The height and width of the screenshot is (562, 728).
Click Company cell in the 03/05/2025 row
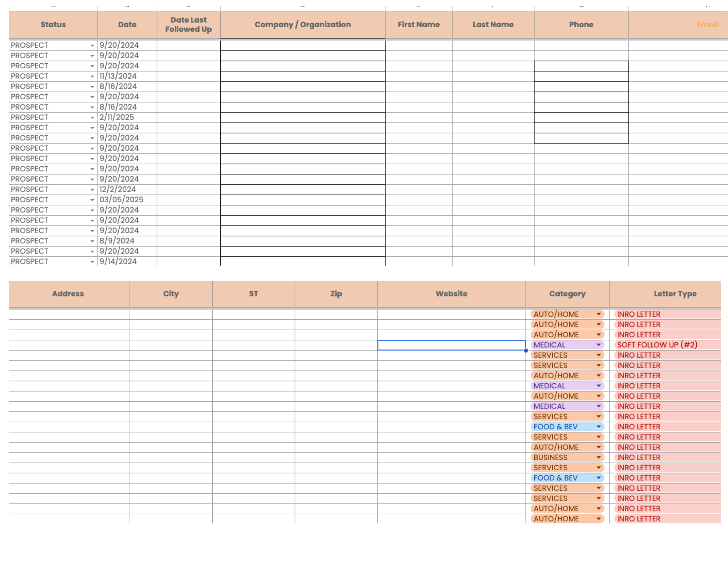pyautogui.click(x=302, y=200)
